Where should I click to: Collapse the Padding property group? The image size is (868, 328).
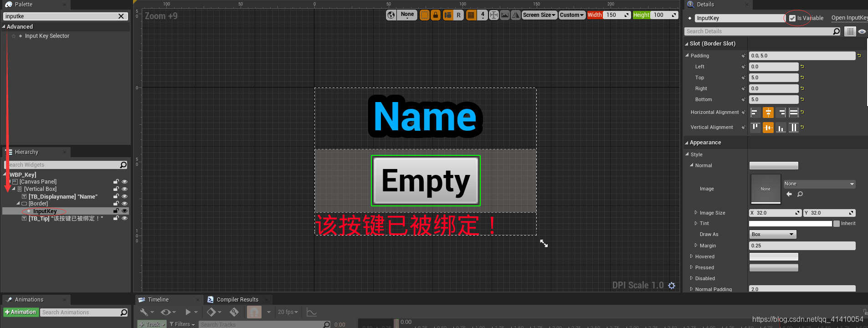pyautogui.click(x=688, y=56)
